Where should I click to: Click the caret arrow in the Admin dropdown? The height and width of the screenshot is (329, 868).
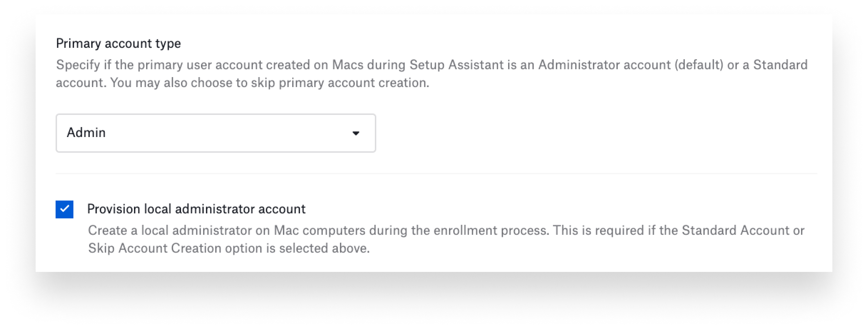click(356, 133)
